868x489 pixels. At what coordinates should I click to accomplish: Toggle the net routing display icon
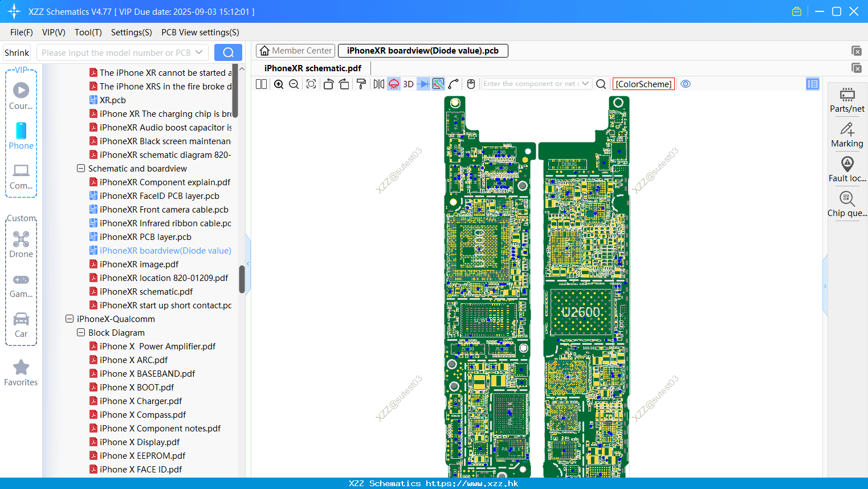click(x=438, y=84)
